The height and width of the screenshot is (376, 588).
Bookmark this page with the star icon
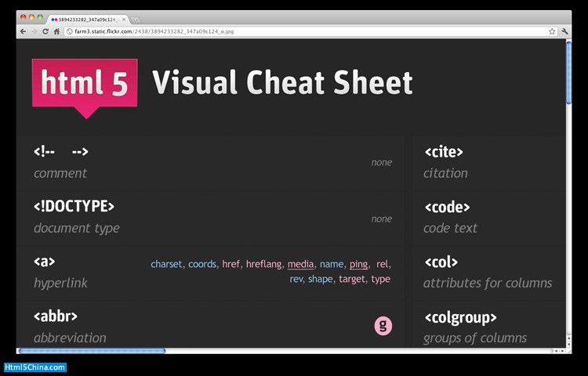(552, 31)
